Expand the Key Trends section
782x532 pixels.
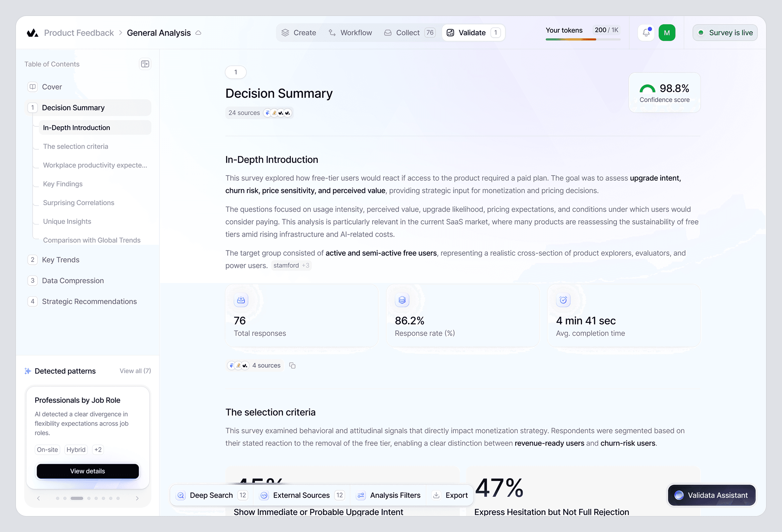[x=61, y=260]
